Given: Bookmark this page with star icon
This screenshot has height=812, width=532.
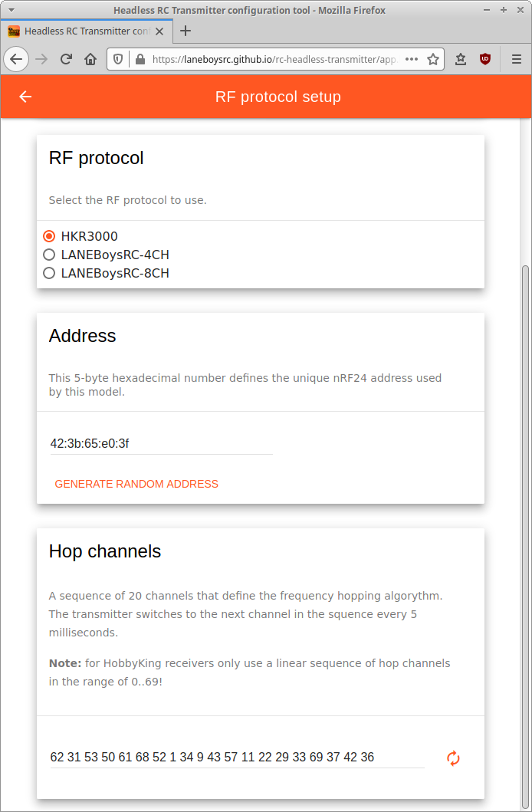Looking at the screenshot, I should coord(433,59).
